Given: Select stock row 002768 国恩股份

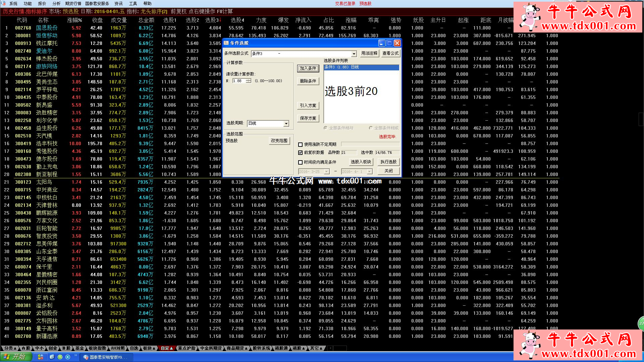Looking at the screenshot, I should tap(279, 28).
